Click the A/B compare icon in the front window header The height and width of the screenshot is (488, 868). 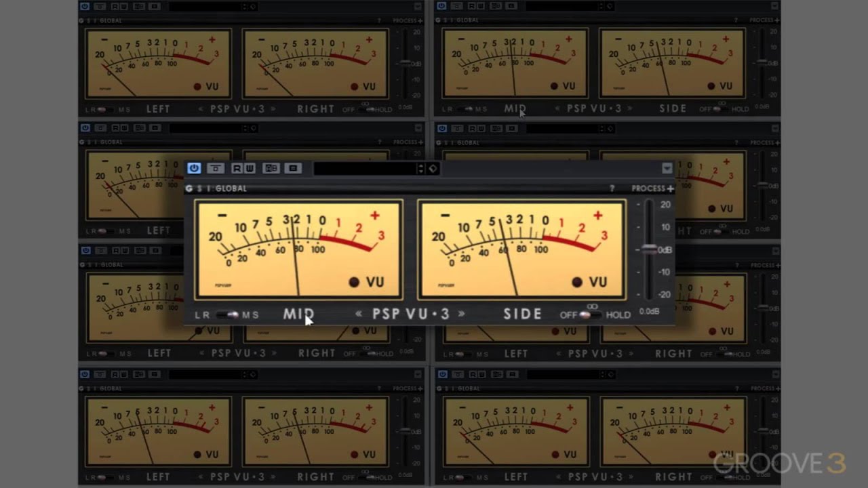click(x=271, y=168)
